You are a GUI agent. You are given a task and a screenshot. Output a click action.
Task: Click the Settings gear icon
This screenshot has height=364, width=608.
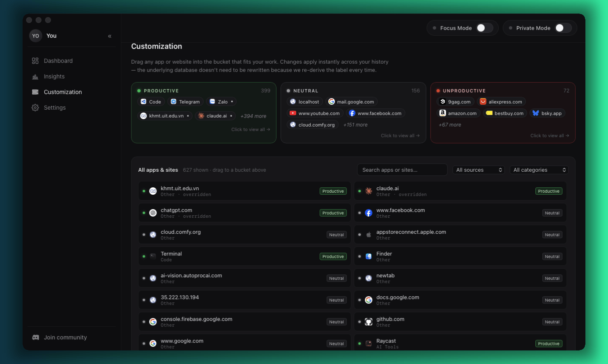pos(35,108)
